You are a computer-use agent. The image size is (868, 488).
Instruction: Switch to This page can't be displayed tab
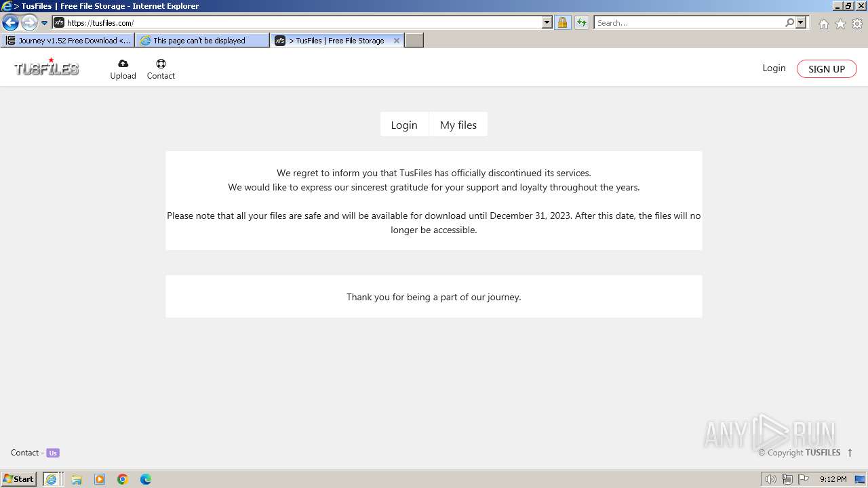pos(202,41)
